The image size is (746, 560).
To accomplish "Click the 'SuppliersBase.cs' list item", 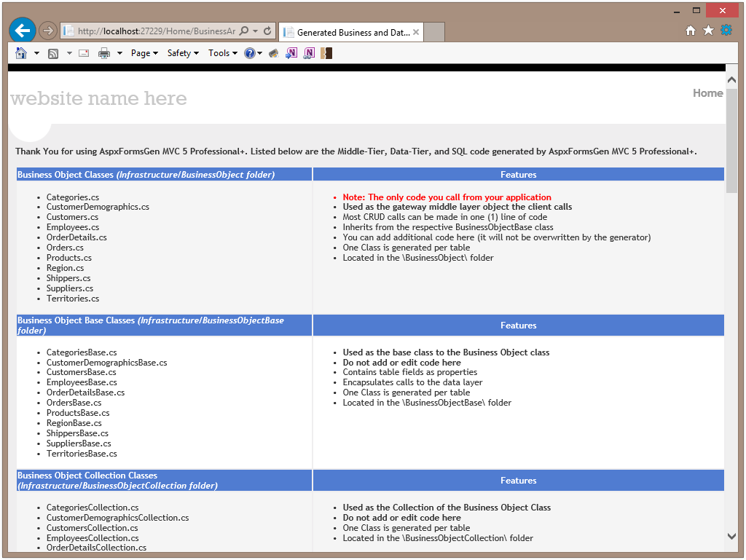I will tap(79, 443).
